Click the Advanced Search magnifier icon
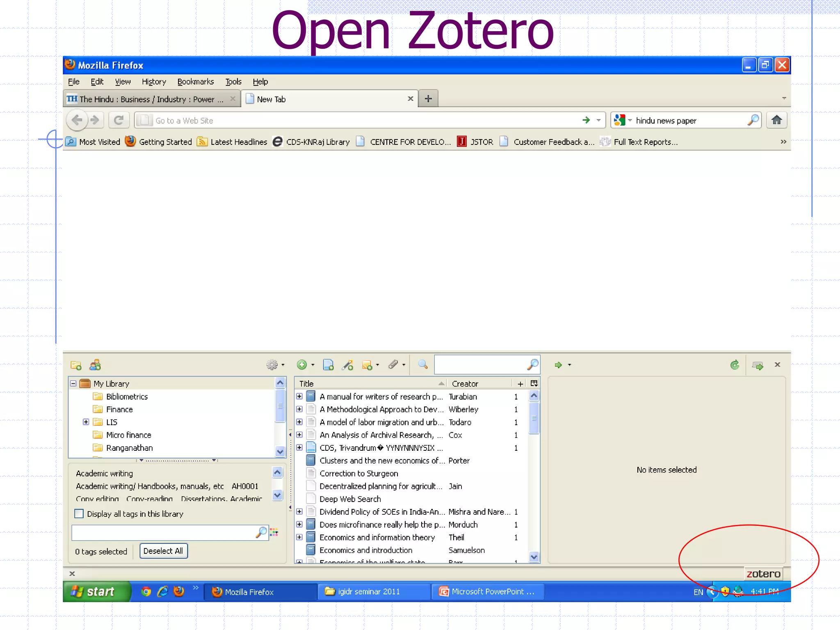The width and height of the screenshot is (840, 630). 423,365
